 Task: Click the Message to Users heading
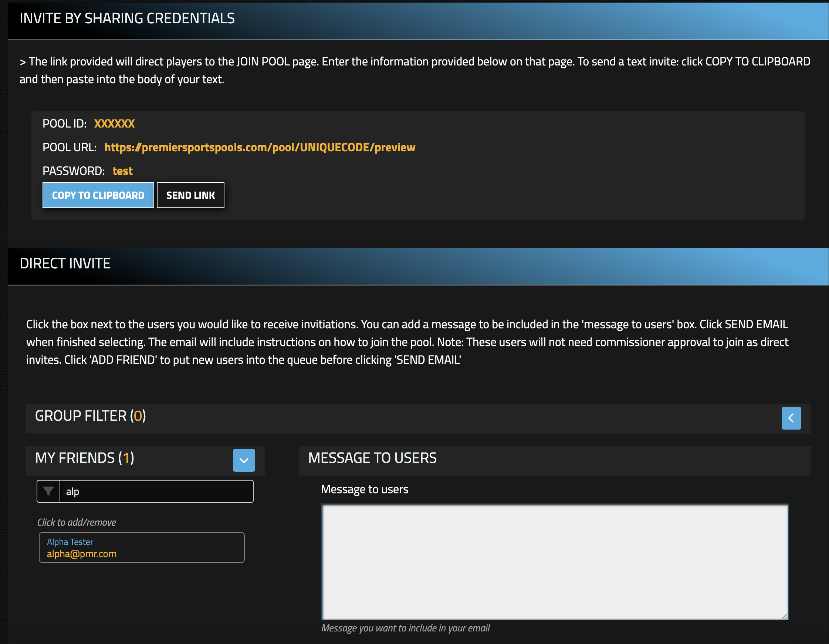click(x=372, y=458)
